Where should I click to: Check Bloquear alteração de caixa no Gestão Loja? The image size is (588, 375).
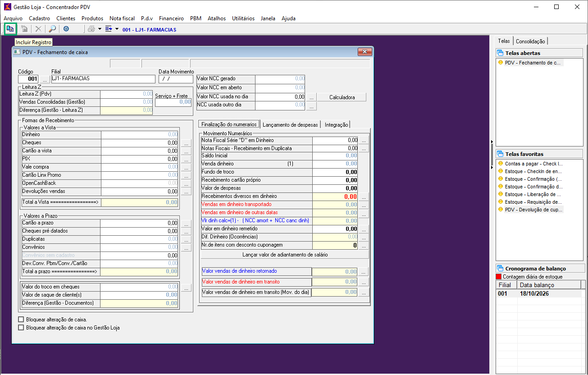pyautogui.click(x=21, y=328)
